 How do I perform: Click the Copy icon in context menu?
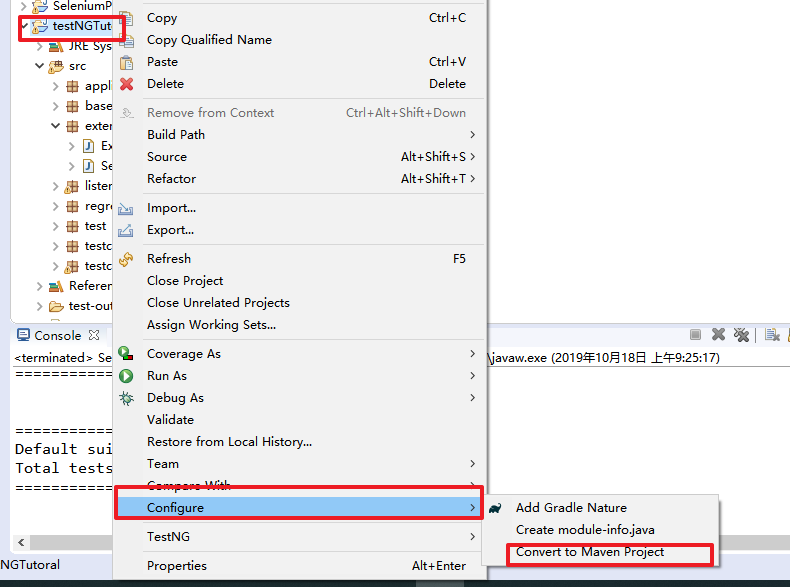click(126, 19)
